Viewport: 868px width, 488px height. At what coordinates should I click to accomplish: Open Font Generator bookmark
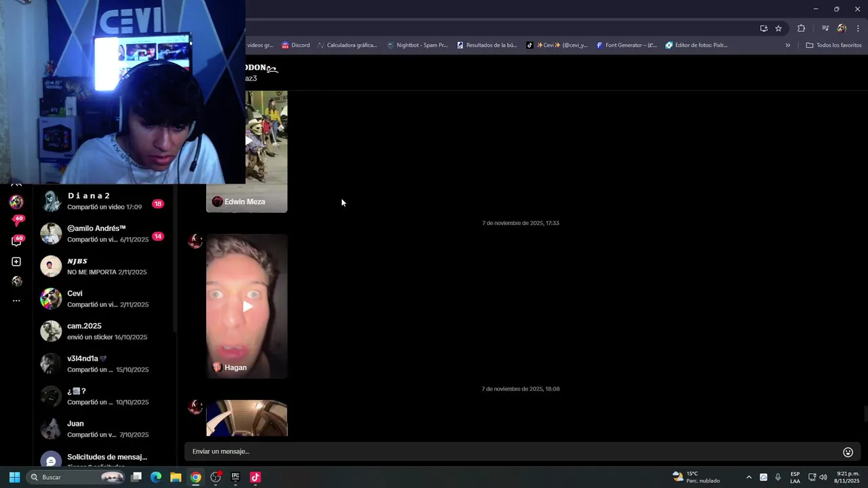coord(627,45)
